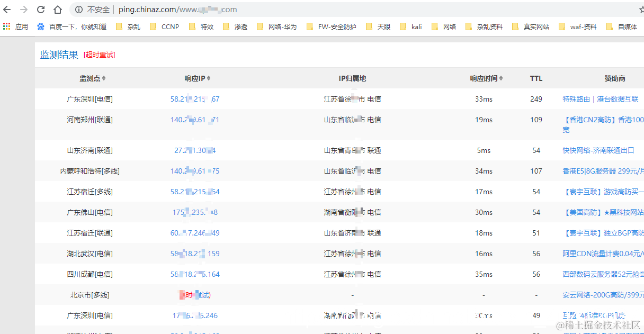Select TTL column header
The image size is (644, 334).
536,78
